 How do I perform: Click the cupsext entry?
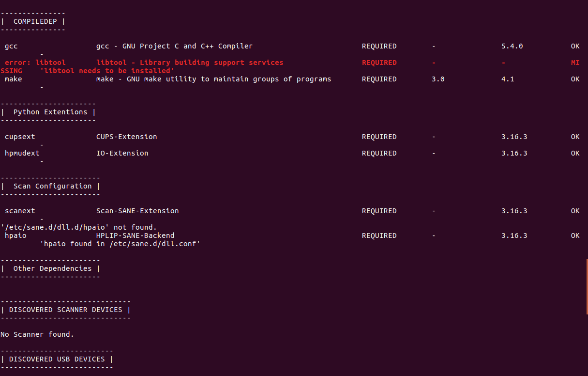[20, 137]
